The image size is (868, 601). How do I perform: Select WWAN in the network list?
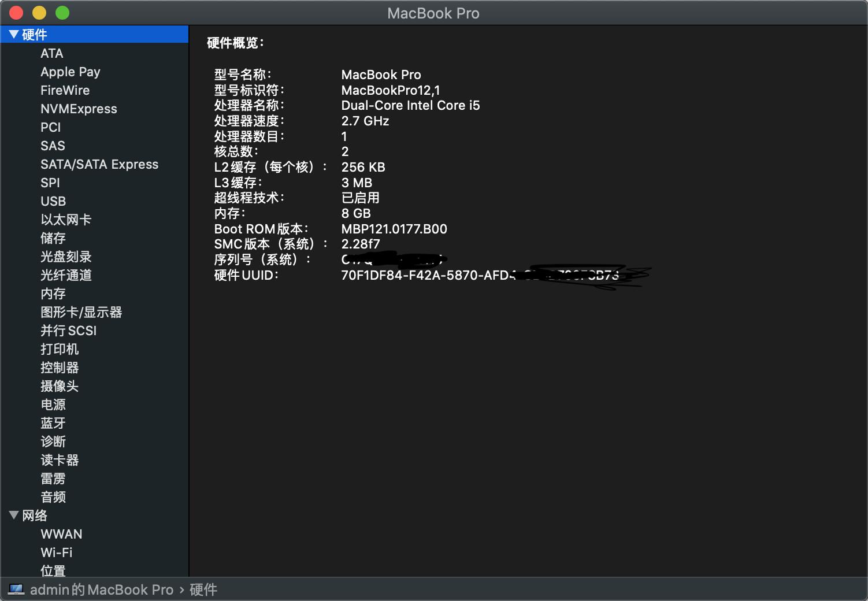point(61,534)
